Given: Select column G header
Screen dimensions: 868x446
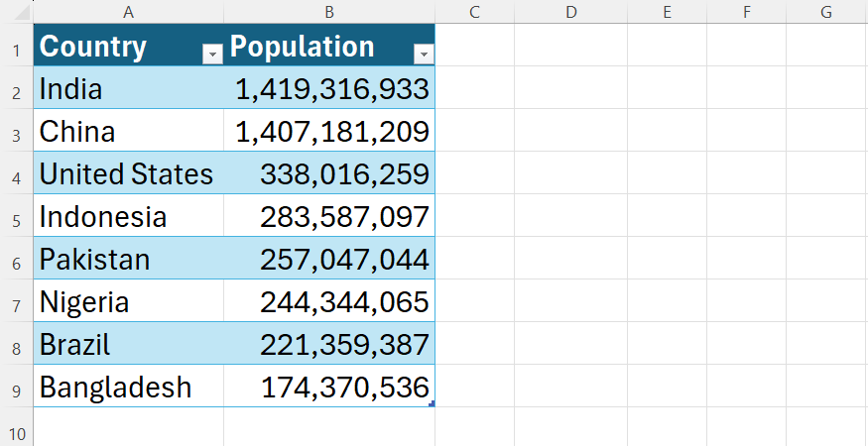Looking at the screenshot, I should (x=826, y=12).
